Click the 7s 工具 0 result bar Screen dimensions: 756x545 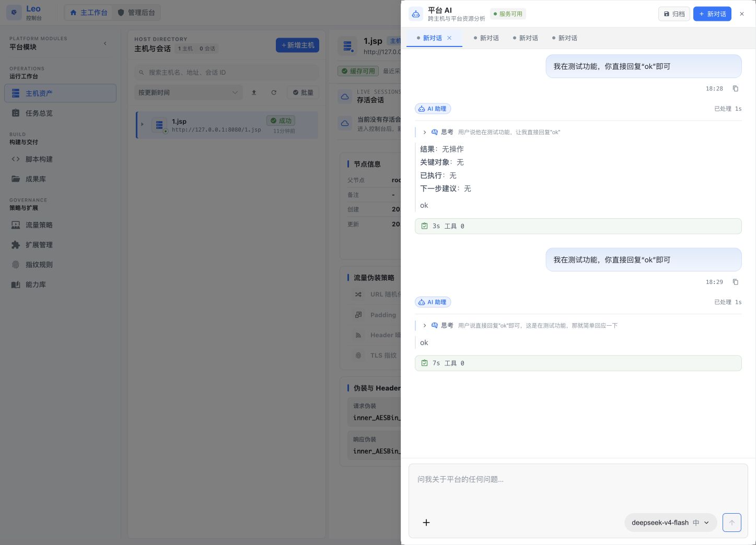click(578, 363)
